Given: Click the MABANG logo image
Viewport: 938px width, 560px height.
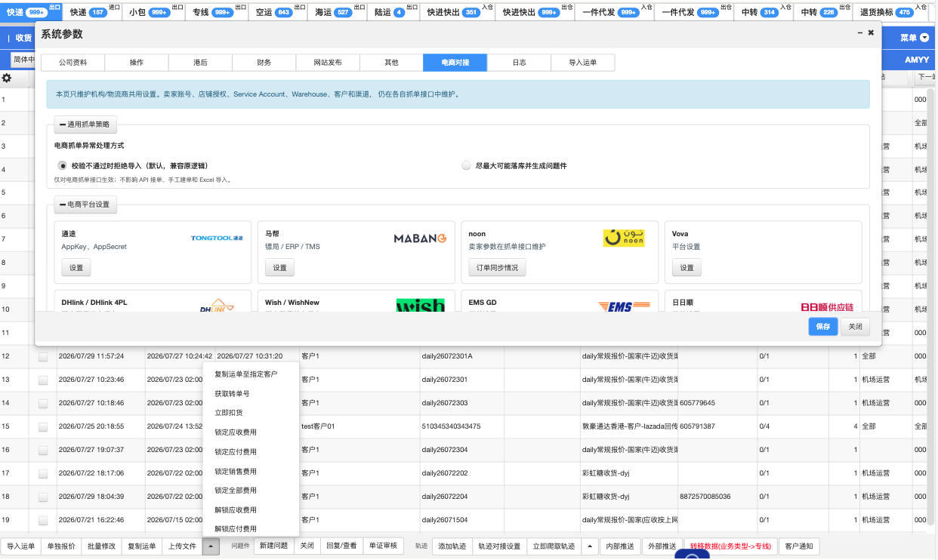Looking at the screenshot, I should point(421,238).
